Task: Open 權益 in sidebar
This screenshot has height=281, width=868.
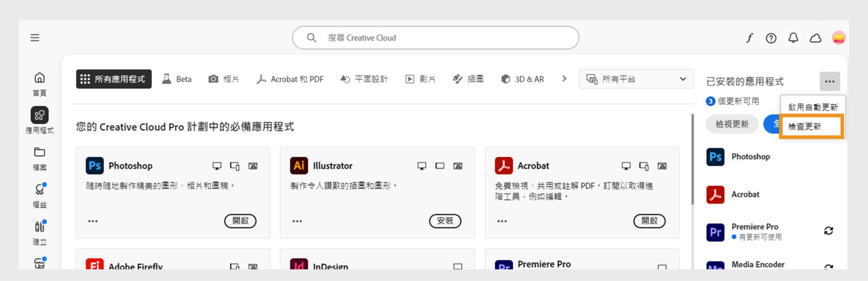Action: pos(39,195)
